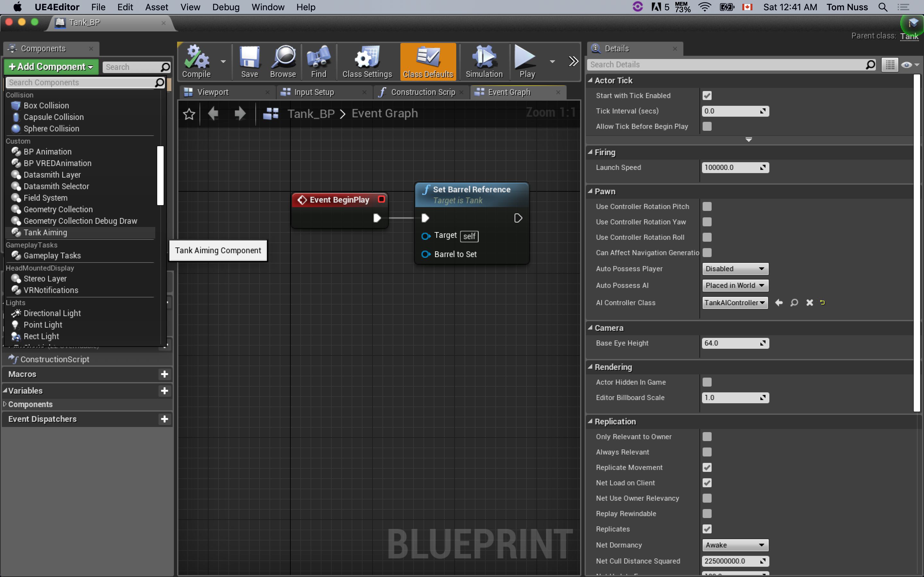Switch to the Viewport tab
This screenshot has width=924, height=577.
click(x=213, y=92)
